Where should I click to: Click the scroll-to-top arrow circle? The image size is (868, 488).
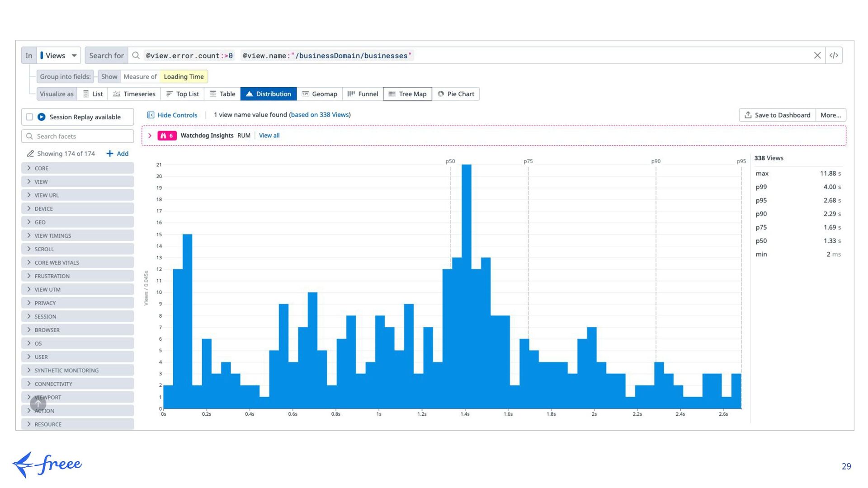pyautogui.click(x=38, y=403)
